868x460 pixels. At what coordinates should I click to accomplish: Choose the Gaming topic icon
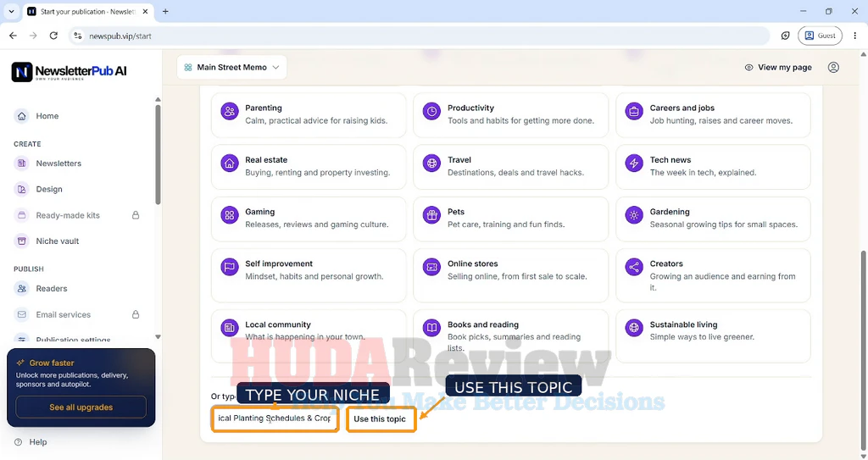coord(229,215)
